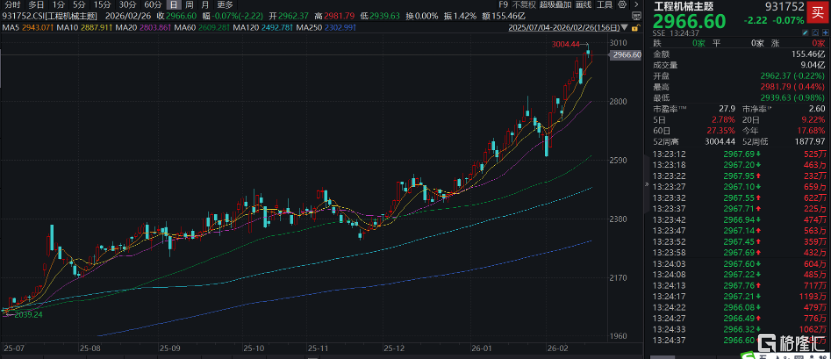
Task: Click the 3004.44 high marker on chart
Action: (x=567, y=44)
